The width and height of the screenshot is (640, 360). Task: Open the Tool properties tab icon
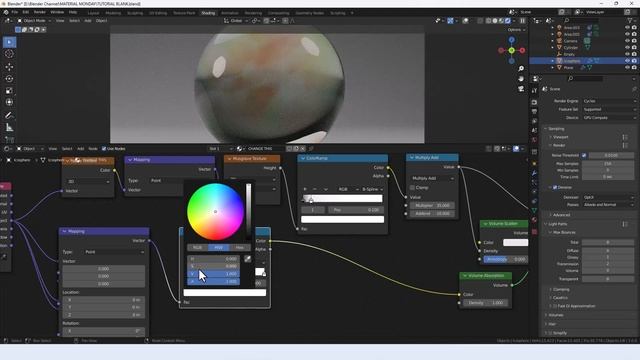(534, 91)
